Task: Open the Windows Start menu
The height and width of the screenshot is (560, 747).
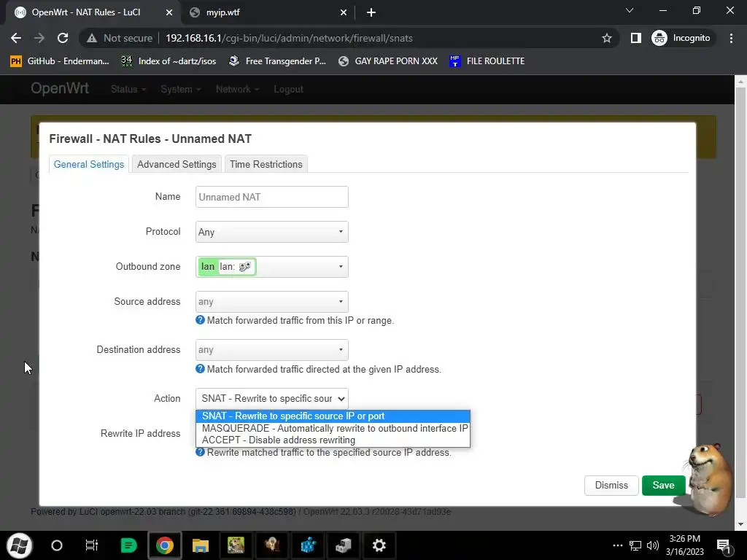Action: 19,545
